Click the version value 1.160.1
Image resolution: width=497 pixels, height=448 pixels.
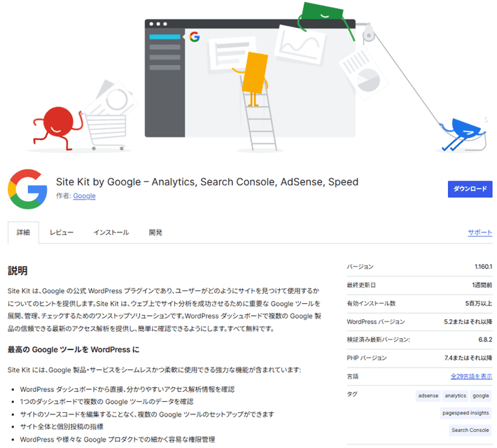tap(484, 267)
